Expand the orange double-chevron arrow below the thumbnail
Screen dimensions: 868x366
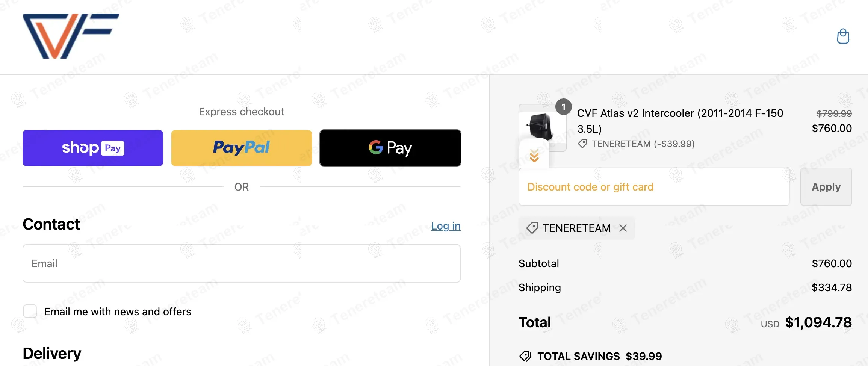click(x=534, y=156)
